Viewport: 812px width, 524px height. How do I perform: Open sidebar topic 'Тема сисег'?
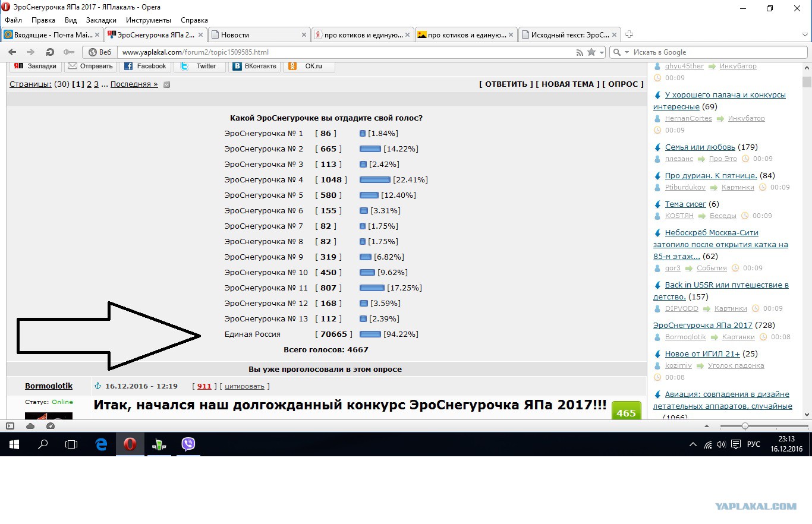pyautogui.click(x=685, y=204)
